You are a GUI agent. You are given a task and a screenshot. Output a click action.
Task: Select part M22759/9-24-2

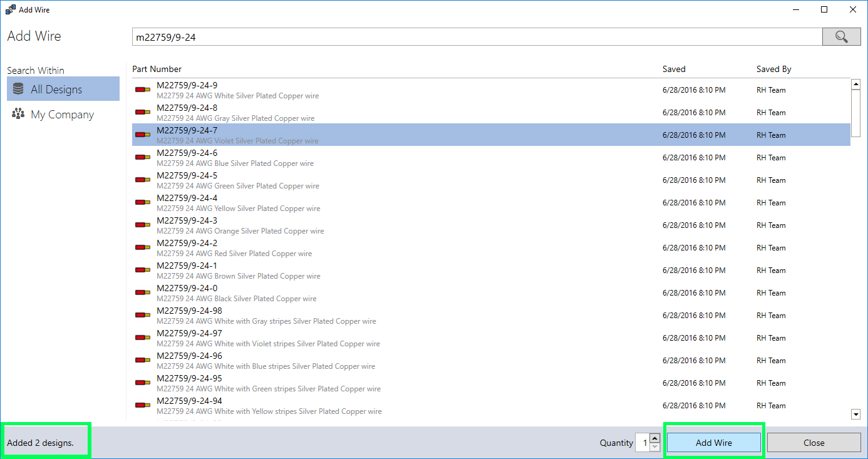491,248
